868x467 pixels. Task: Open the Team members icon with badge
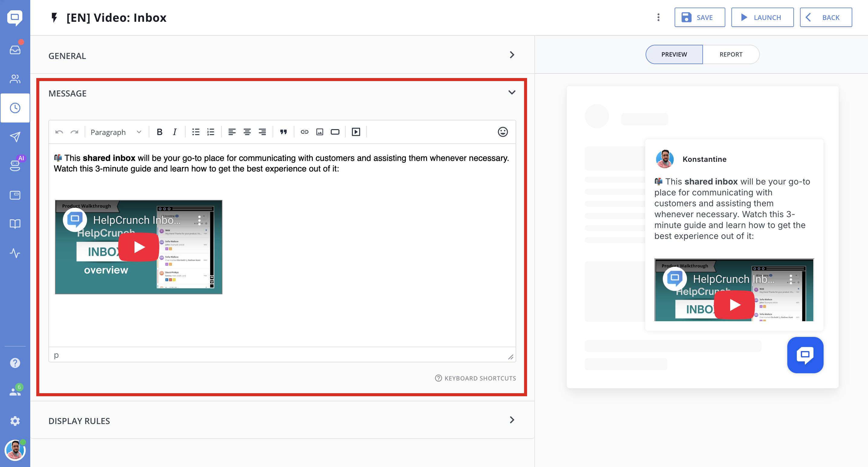tap(15, 391)
